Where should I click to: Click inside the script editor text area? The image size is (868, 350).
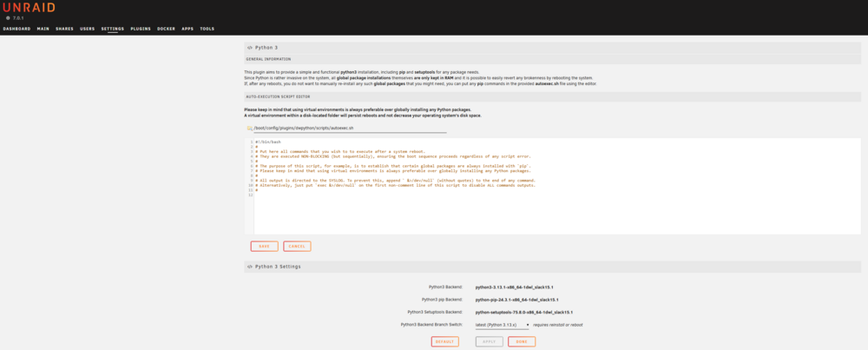(557, 186)
